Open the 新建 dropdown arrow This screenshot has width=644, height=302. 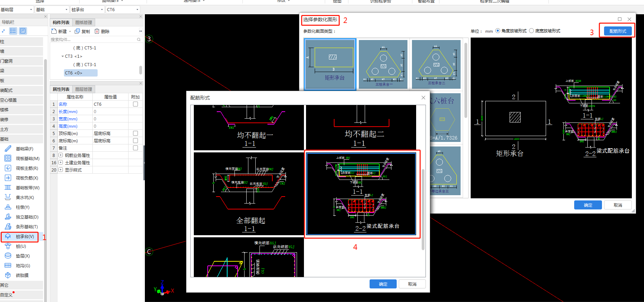pyautogui.click(x=70, y=31)
